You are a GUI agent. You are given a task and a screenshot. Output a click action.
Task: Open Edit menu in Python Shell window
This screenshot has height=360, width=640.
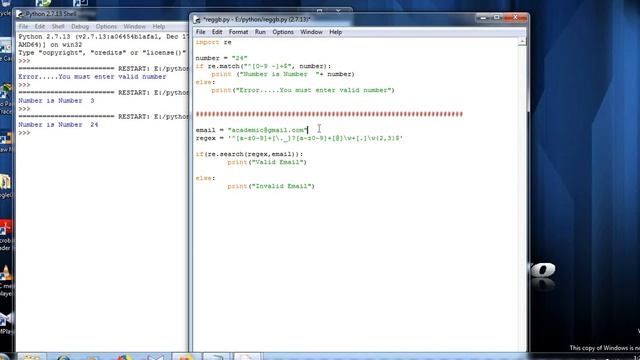40,27
